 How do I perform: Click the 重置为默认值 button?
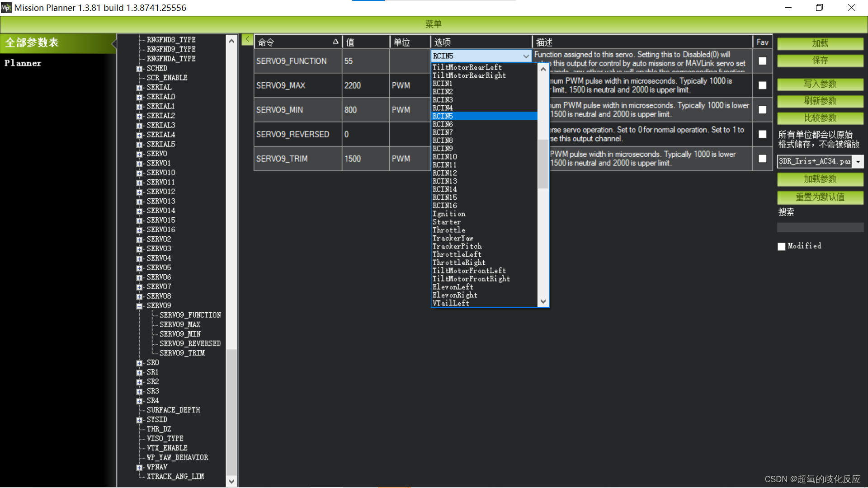pos(820,197)
